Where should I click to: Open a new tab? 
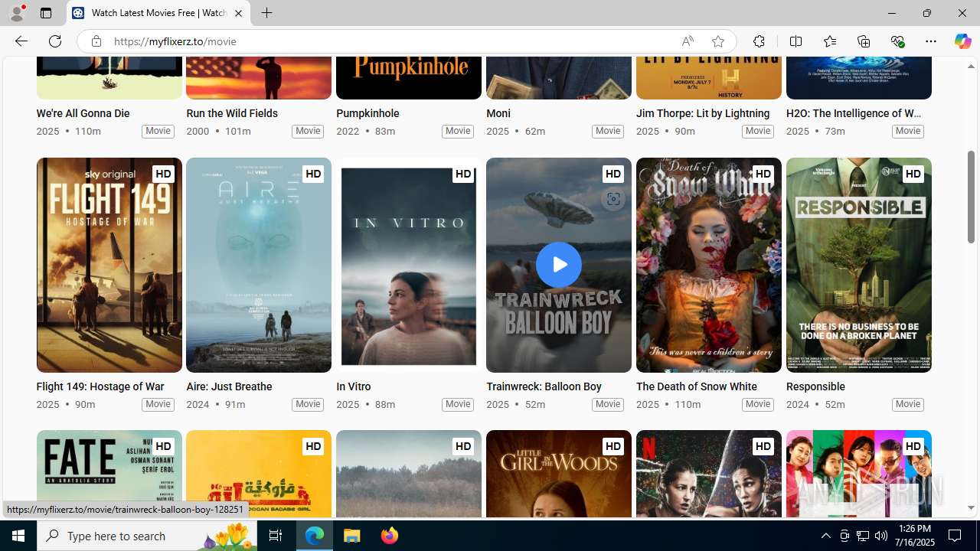click(x=266, y=13)
